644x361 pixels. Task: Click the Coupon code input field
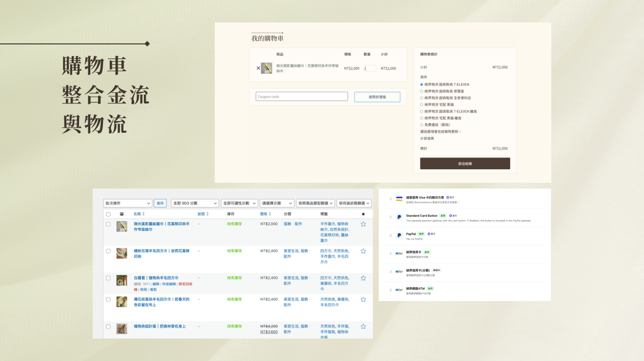302,97
